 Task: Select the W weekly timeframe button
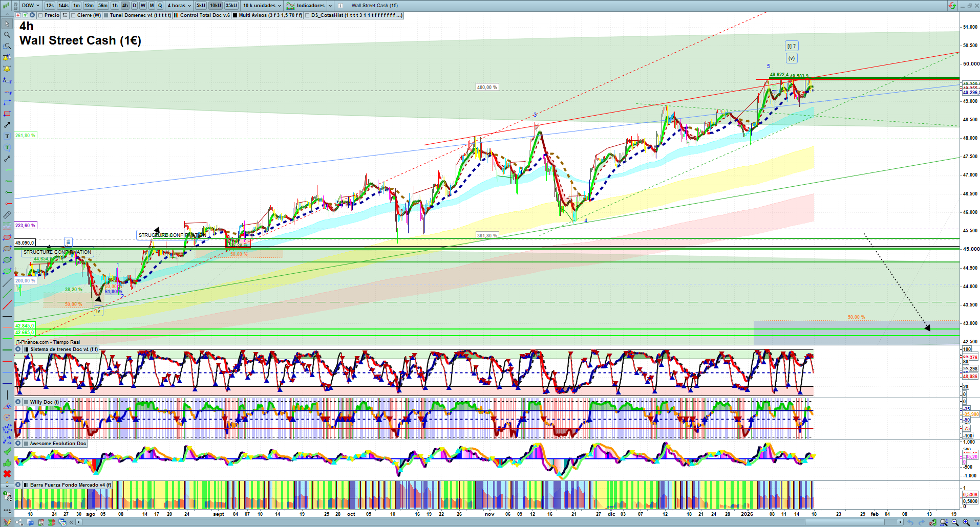(143, 6)
